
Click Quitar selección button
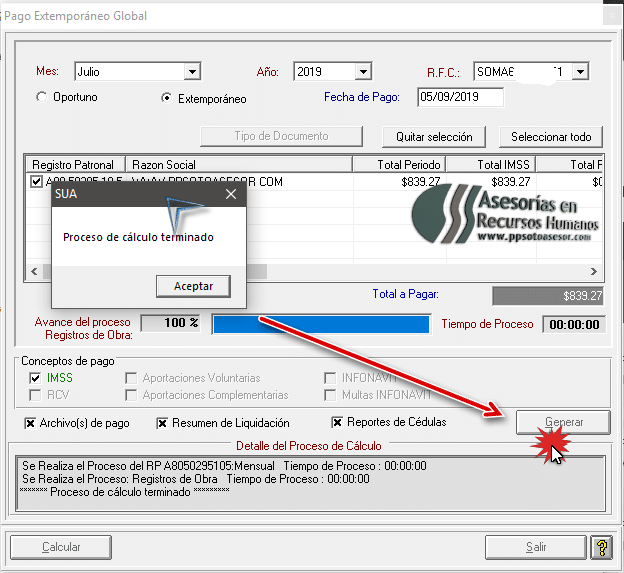click(434, 136)
